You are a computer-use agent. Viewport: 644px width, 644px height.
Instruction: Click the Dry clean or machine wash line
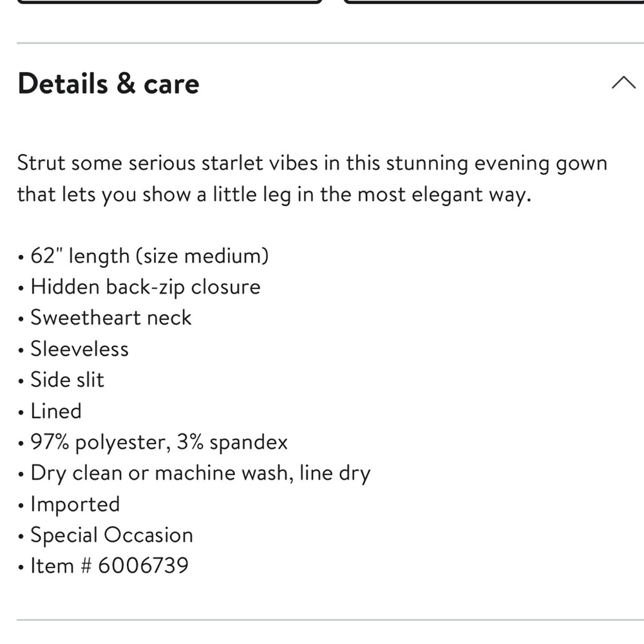[x=200, y=473]
